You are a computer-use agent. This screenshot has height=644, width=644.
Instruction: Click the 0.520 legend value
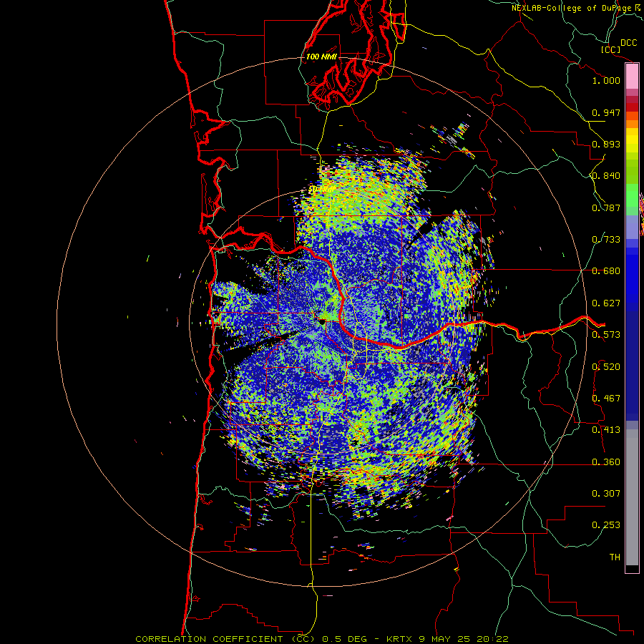tap(606, 367)
